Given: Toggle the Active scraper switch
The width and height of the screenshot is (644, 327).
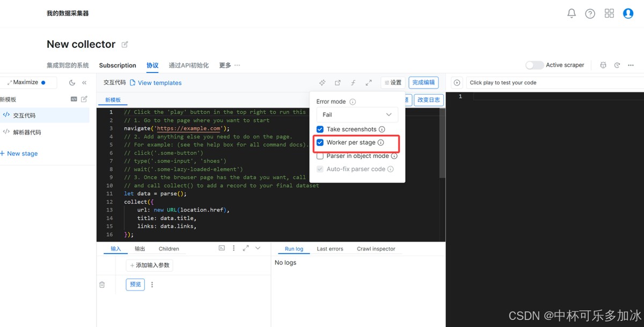Looking at the screenshot, I should [534, 65].
